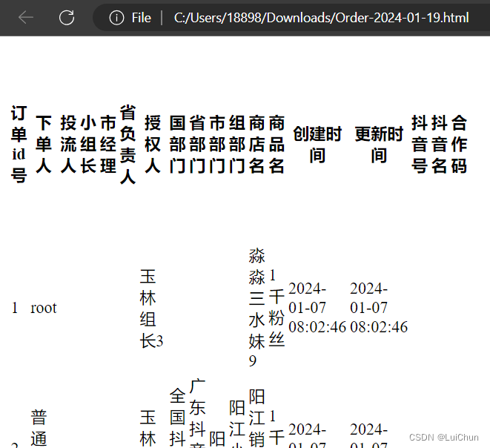
Task: Select the 更新时间 column header
Action: 379,144
